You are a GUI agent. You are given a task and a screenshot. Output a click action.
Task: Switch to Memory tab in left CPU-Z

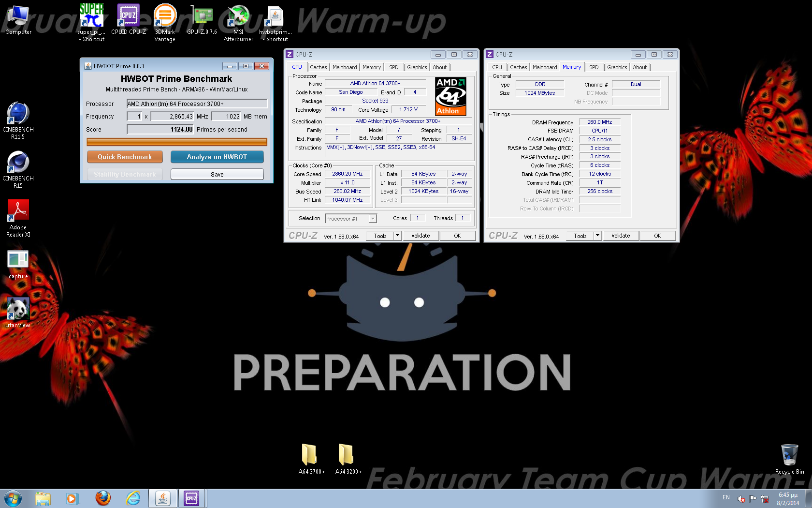(372, 67)
